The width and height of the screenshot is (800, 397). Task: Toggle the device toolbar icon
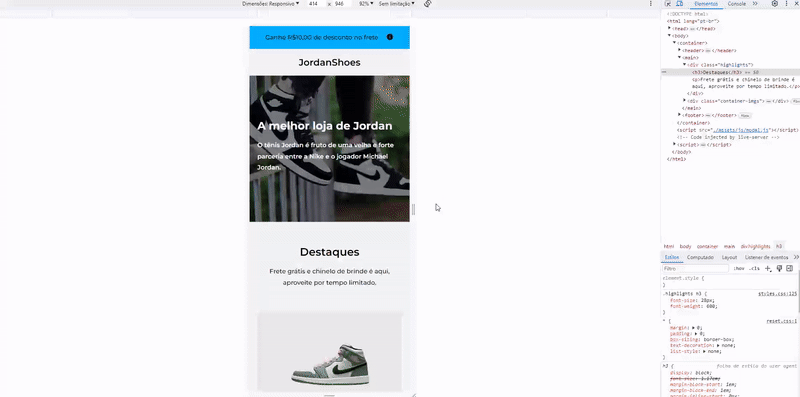click(680, 4)
